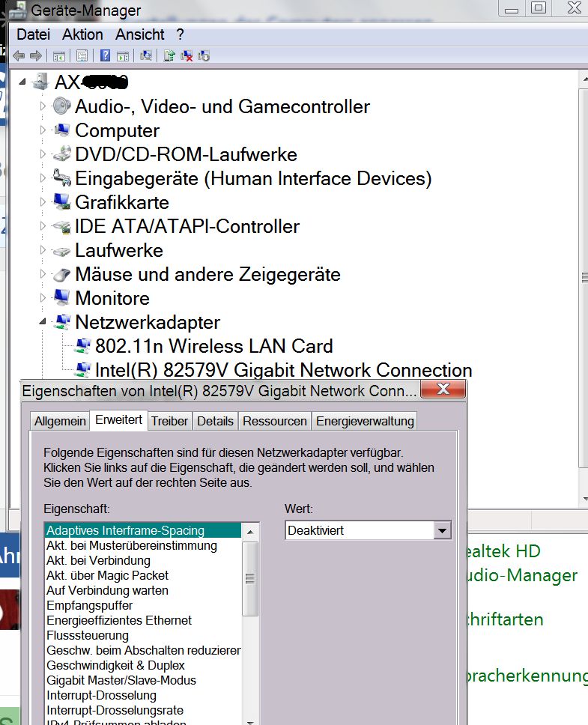Collapse the Netzwerkadapter category
Screen dimensions: 588x725
[43, 322]
